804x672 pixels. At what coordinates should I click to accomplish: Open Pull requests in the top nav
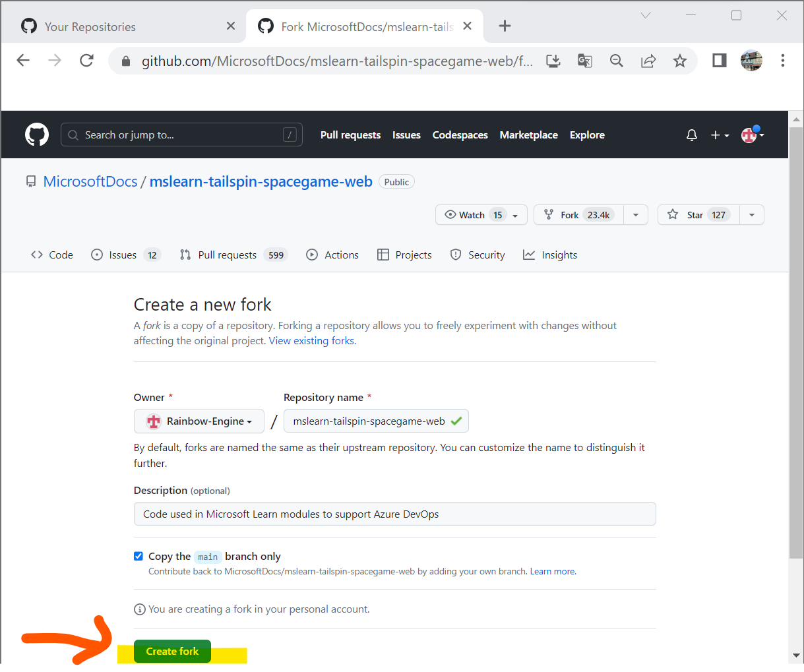click(x=350, y=135)
